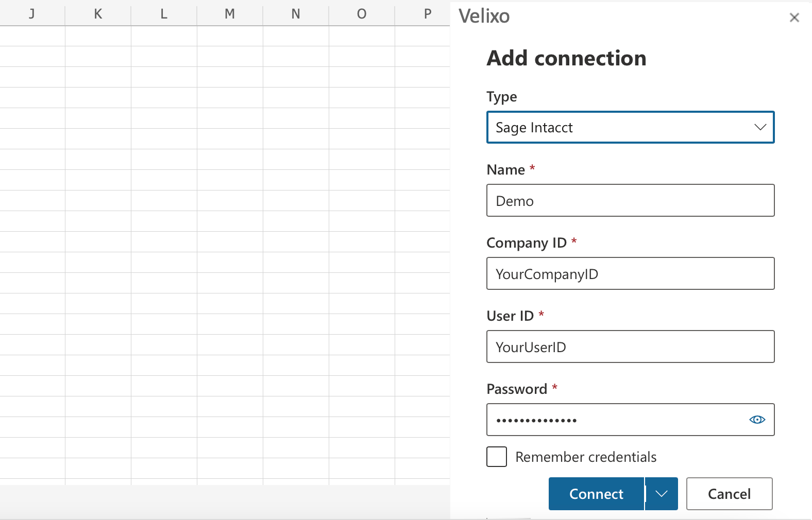Screen dimensions: 812x520
Task: Select column O header
Action: tap(362, 13)
